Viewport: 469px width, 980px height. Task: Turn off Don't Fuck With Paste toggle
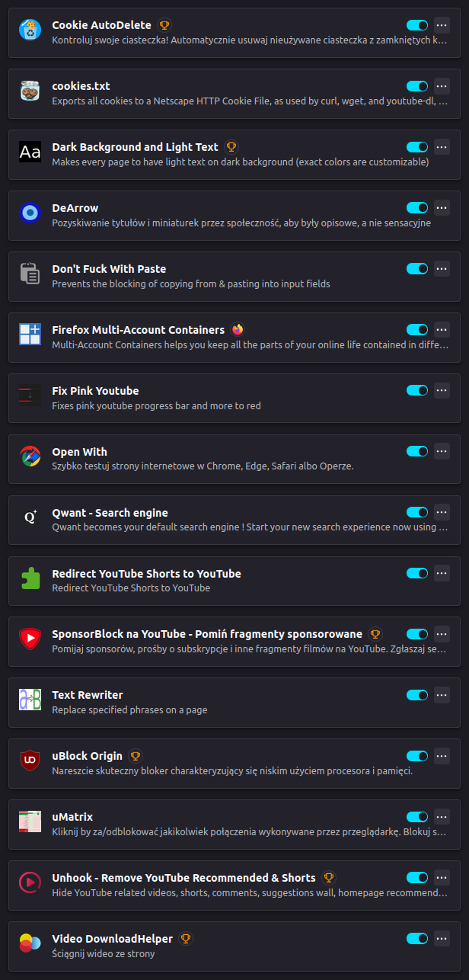[x=417, y=269]
